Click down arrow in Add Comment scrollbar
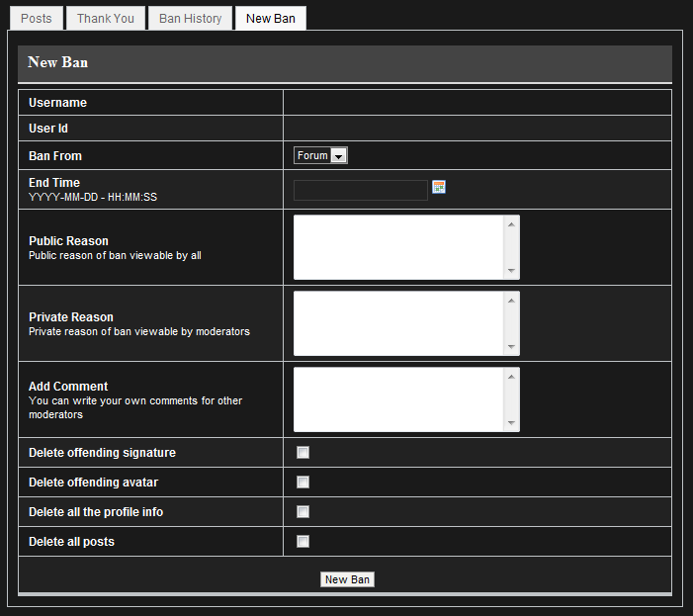The width and height of the screenshot is (693, 616). pyautogui.click(x=511, y=422)
